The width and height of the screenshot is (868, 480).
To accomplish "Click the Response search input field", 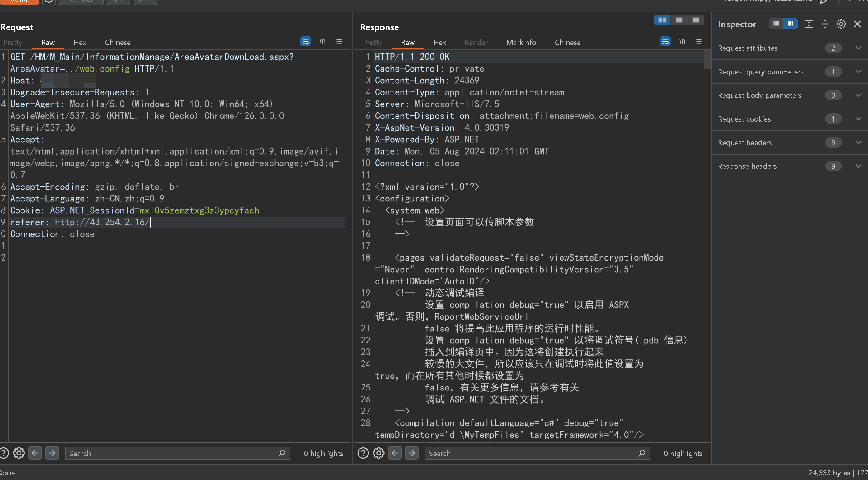I will 533,453.
